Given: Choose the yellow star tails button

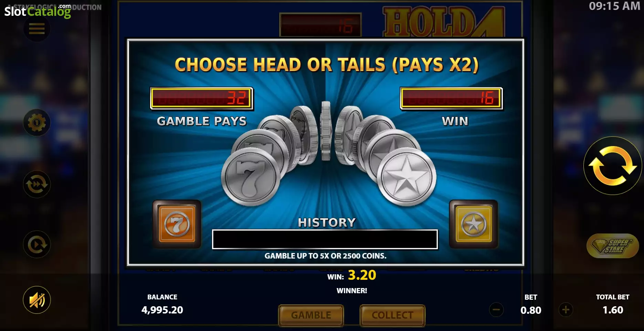Looking at the screenshot, I should [x=474, y=224].
